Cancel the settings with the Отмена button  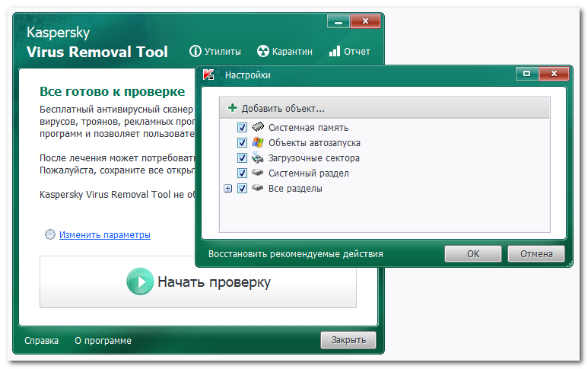536,254
